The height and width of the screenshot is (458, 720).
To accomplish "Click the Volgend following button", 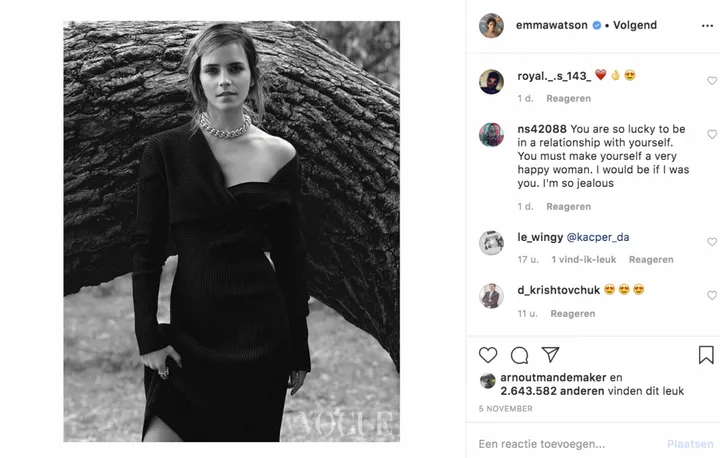I will (636, 26).
